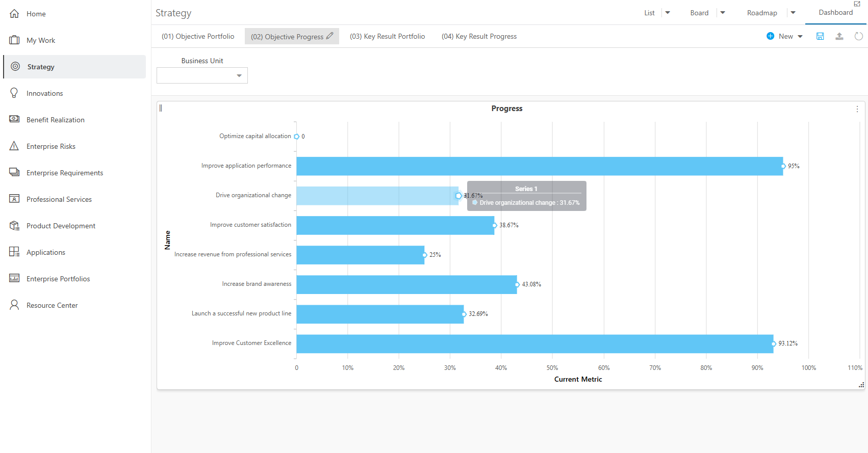Screen dimensions: 868x453
Task: Go to Home in the sidebar
Action: 74,14
